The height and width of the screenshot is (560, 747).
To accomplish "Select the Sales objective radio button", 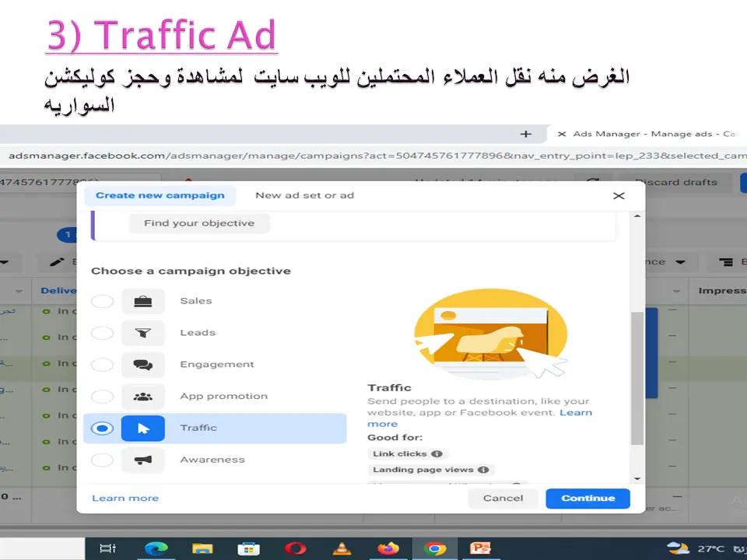I will pyautogui.click(x=102, y=300).
